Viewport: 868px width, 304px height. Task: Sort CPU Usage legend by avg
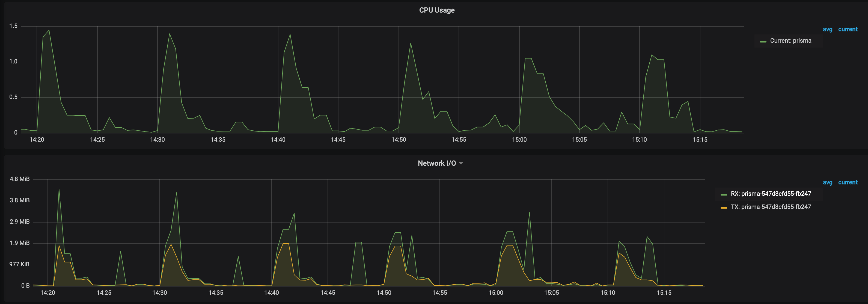pos(827,29)
